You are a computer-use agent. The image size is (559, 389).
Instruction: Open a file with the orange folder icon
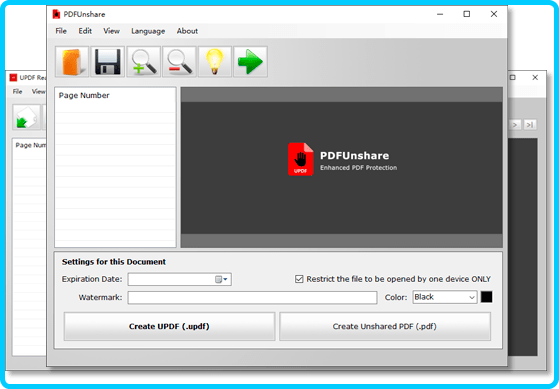[x=72, y=62]
